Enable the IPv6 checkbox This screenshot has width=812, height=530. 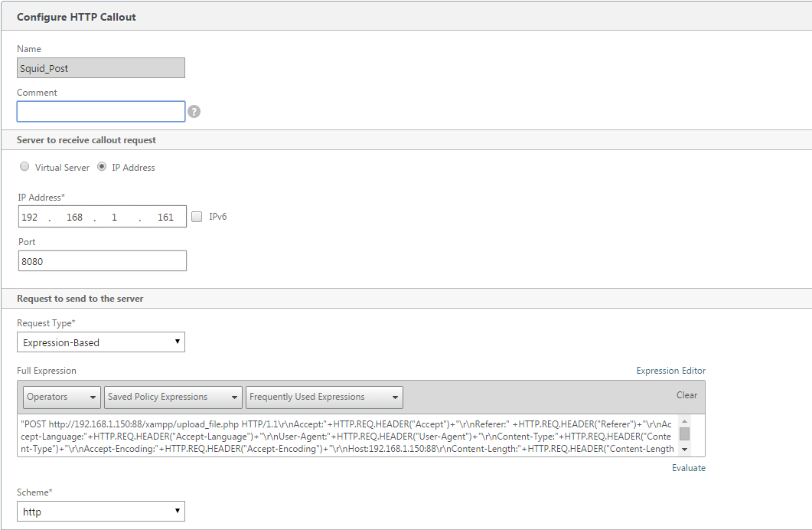pyautogui.click(x=197, y=217)
